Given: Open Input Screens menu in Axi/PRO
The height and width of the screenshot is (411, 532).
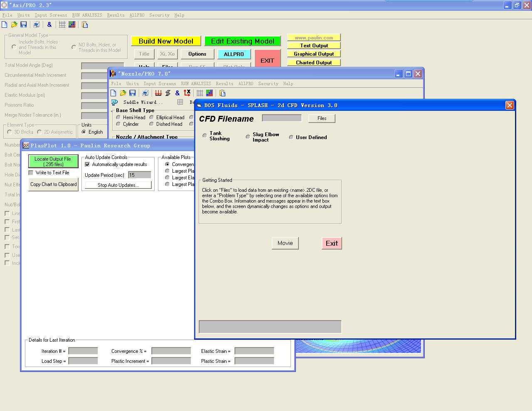Looking at the screenshot, I should pyautogui.click(x=51, y=15).
